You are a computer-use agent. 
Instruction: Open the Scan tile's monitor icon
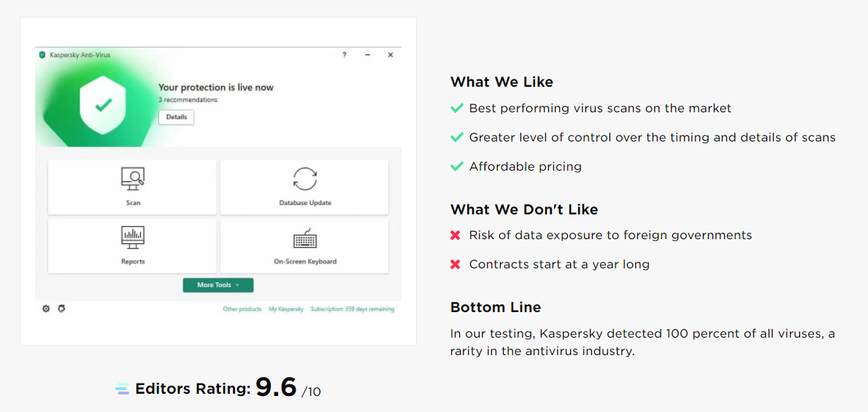(133, 179)
